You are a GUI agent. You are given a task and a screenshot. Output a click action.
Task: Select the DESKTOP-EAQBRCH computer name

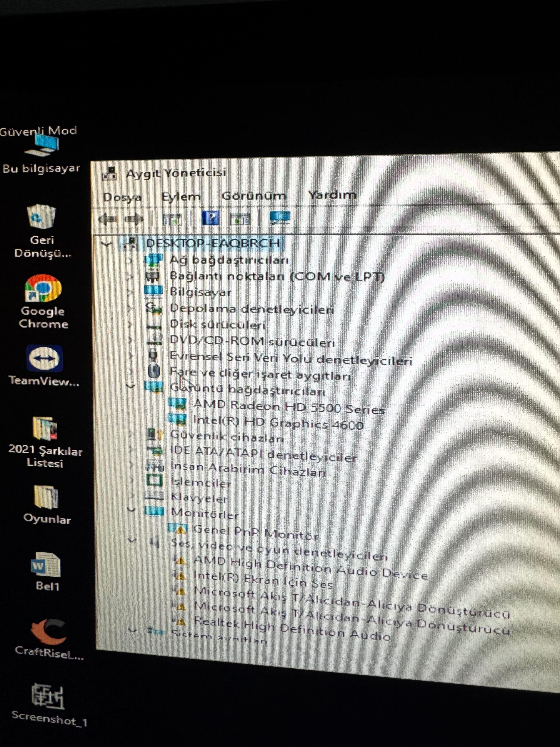[213, 243]
